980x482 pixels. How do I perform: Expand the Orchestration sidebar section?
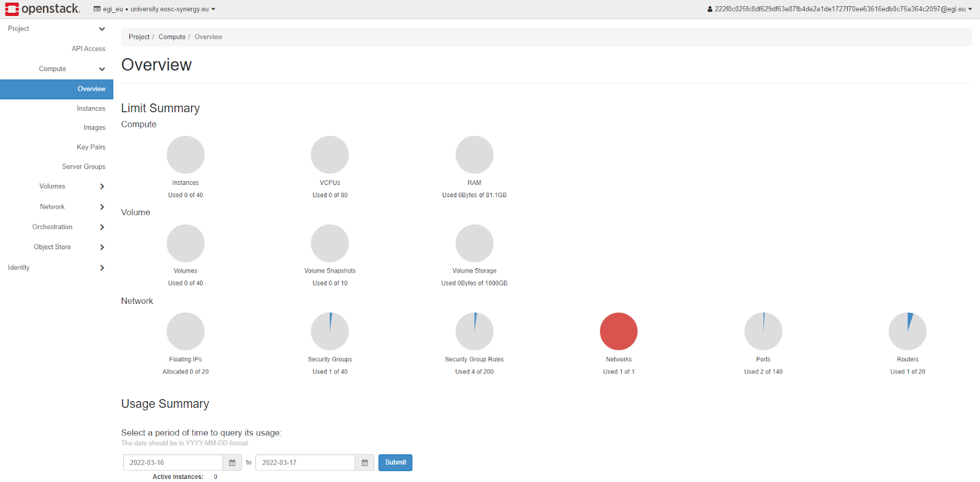click(56, 227)
